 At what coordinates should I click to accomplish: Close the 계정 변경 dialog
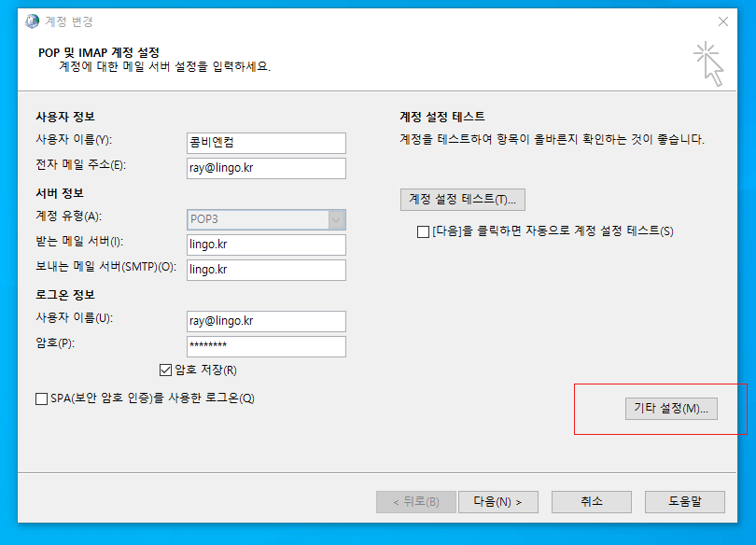(x=722, y=21)
